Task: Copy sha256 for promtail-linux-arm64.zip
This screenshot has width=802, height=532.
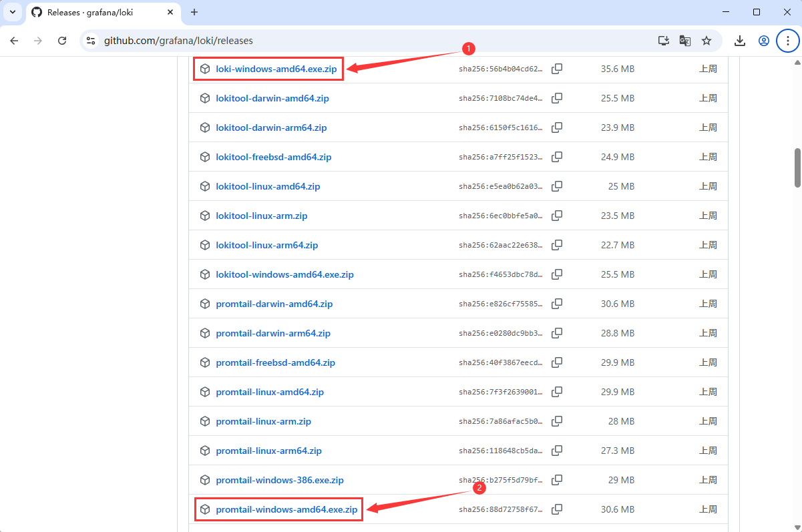Action: [557, 451]
